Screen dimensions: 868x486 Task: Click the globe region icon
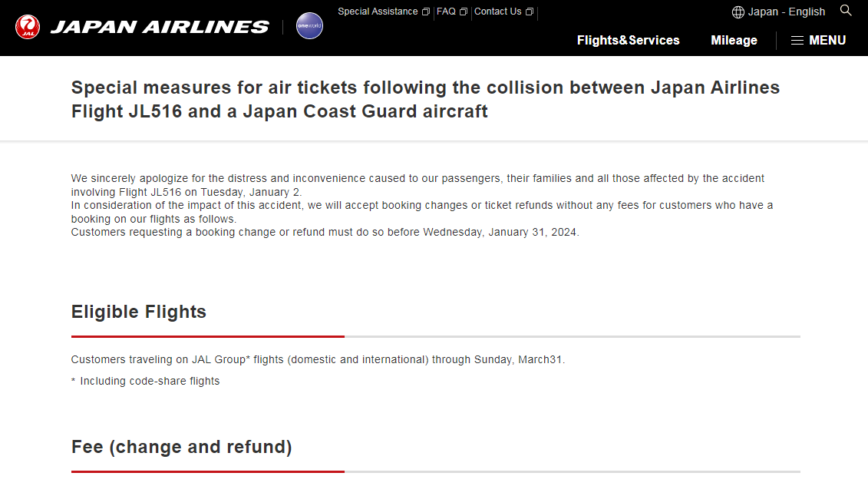(x=738, y=12)
